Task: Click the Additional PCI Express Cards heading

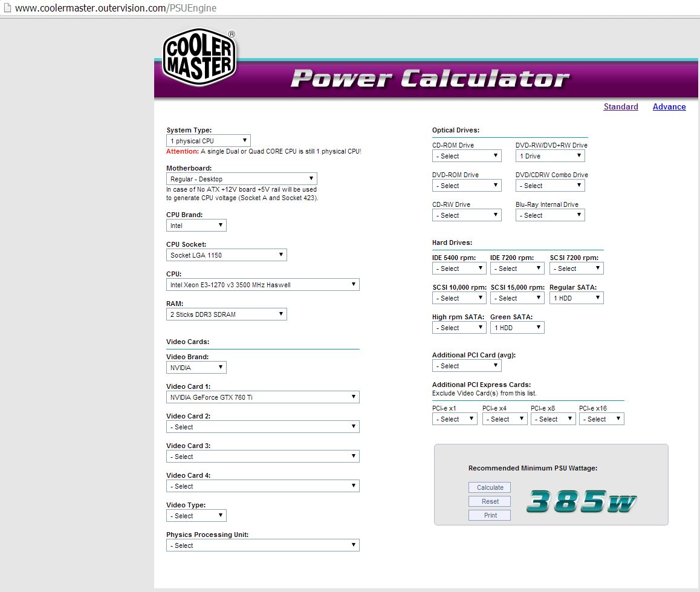Action: 481,385
